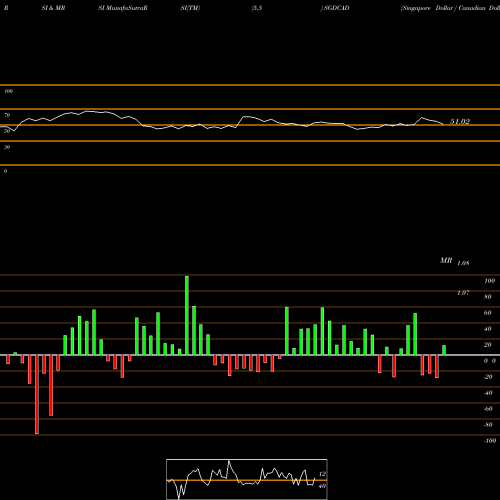Click the tallest green histogram bar
This screenshot has height=500, width=500.
click(x=187, y=315)
